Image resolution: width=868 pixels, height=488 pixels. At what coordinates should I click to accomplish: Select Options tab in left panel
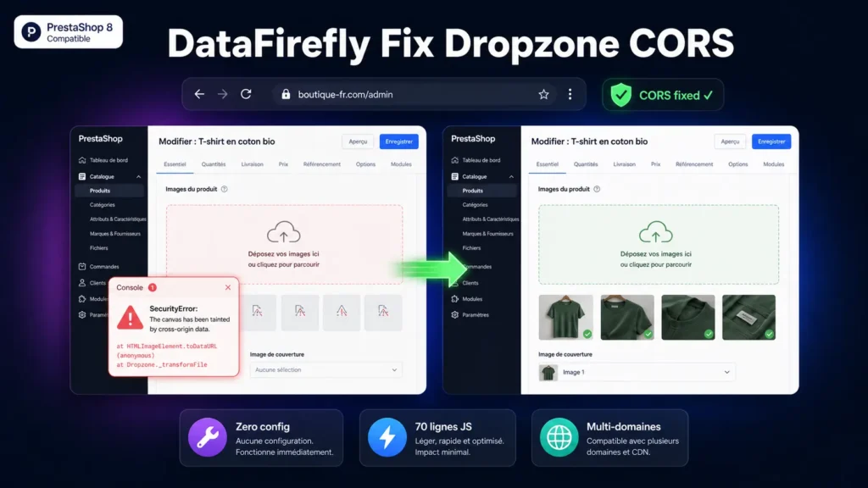365,164
